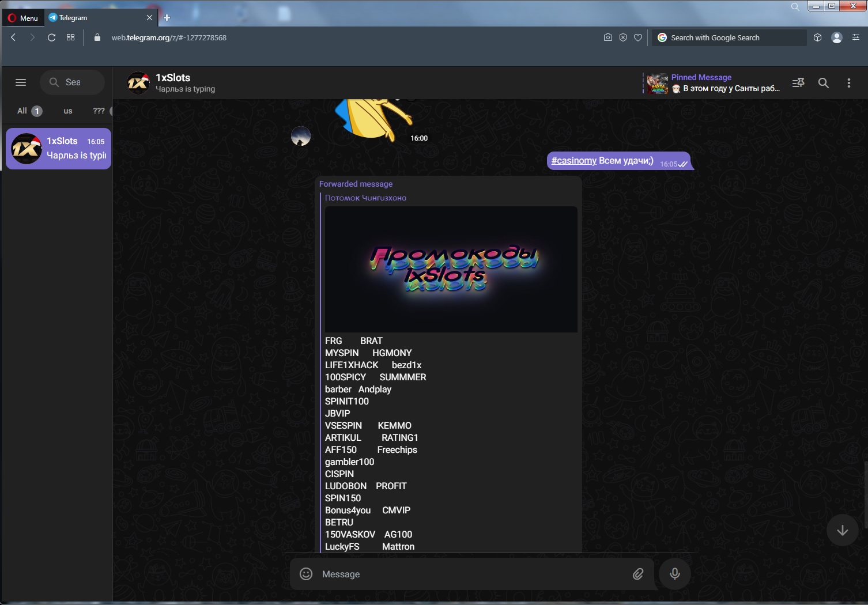This screenshot has height=605, width=868.
Task: Open Opera Easy Setup sidebar icon
Action: [x=856, y=37]
